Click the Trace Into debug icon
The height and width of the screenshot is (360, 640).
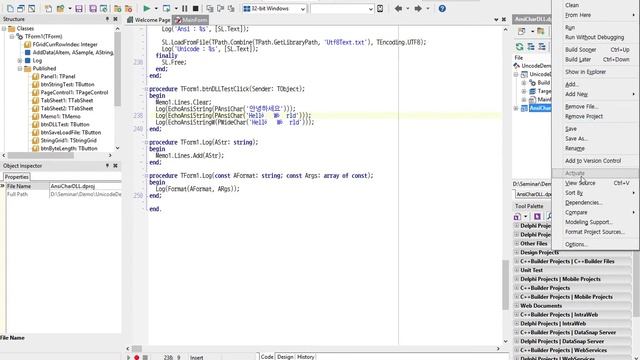pos(210,8)
